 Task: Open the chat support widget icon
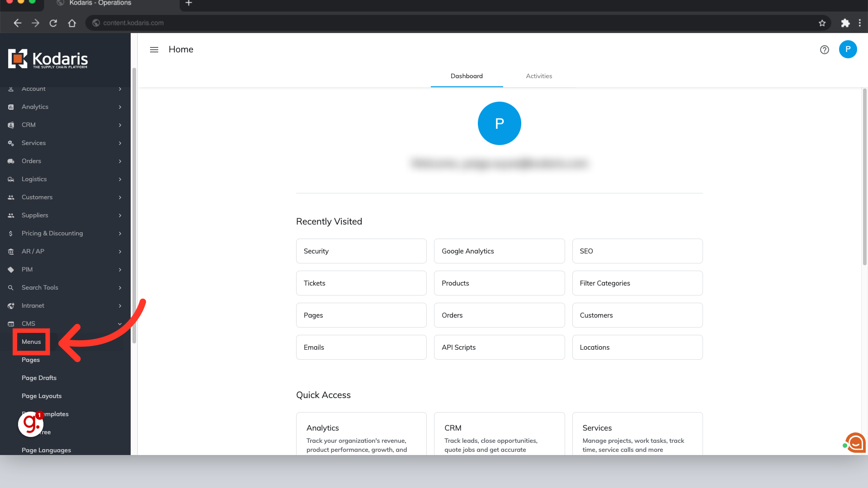point(855,442)
